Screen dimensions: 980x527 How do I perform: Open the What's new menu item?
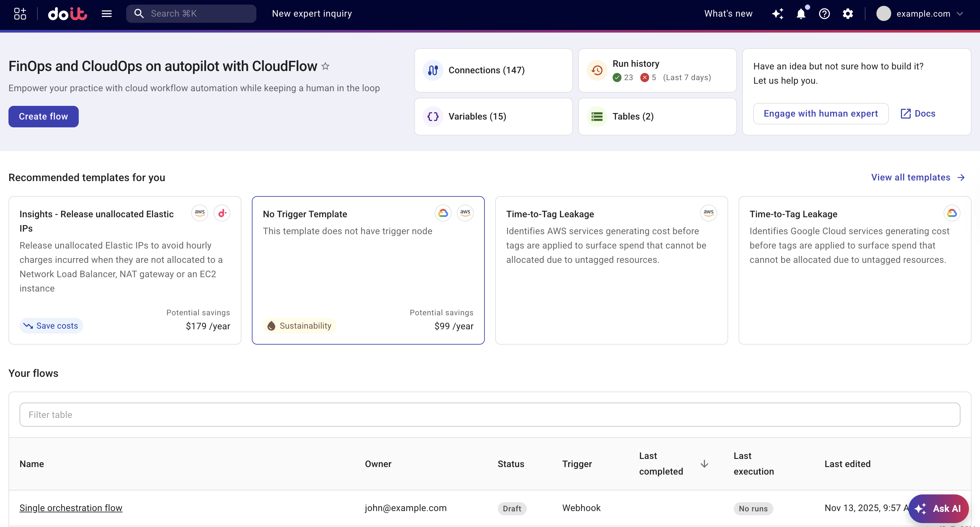click(728, 13)
